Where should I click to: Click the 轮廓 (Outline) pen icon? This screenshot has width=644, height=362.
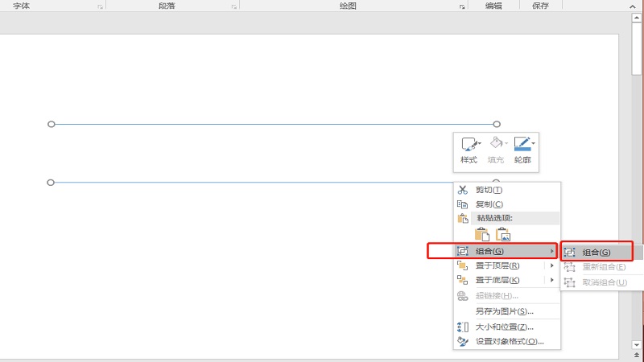[x=521, y=144]
